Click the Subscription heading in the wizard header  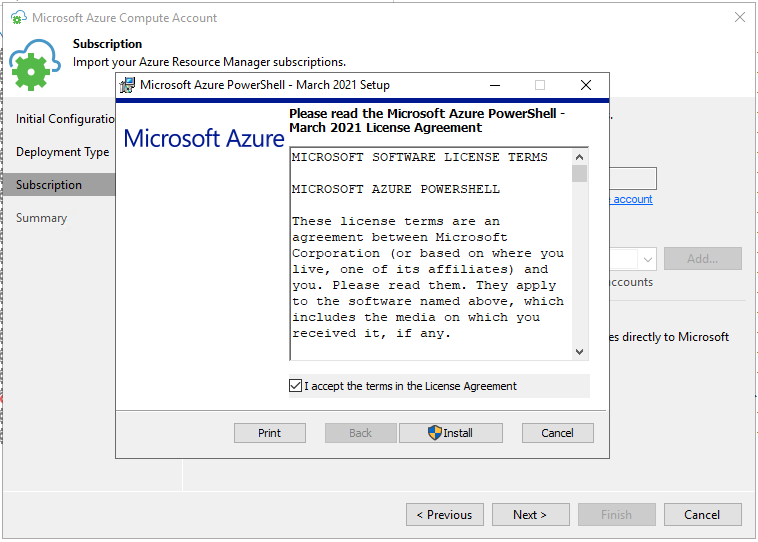107,44
